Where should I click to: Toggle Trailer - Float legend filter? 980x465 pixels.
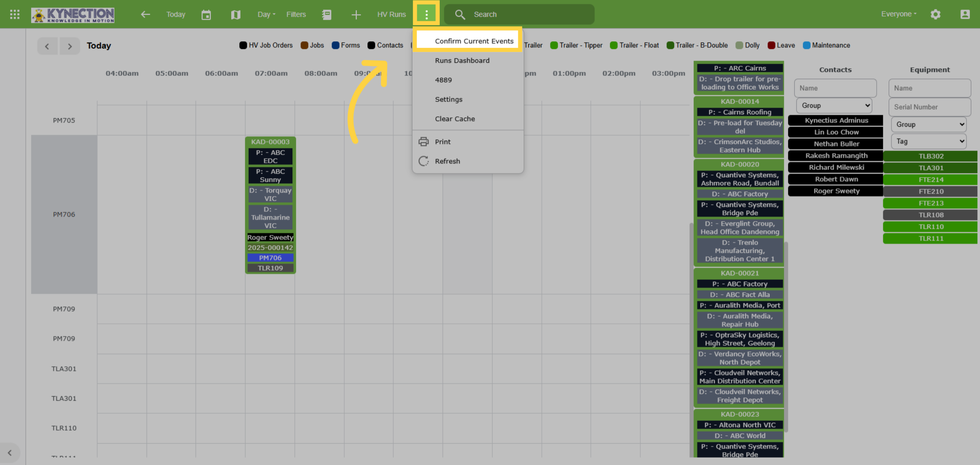tap(634, 45)
